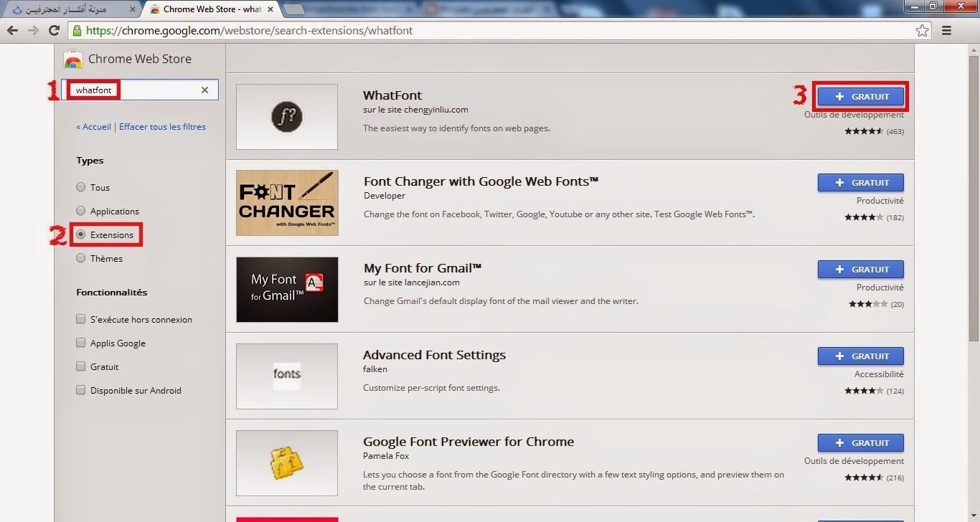Open the WhatFont title link
This screenshot has width=980, height=522.
coord(392,95)
